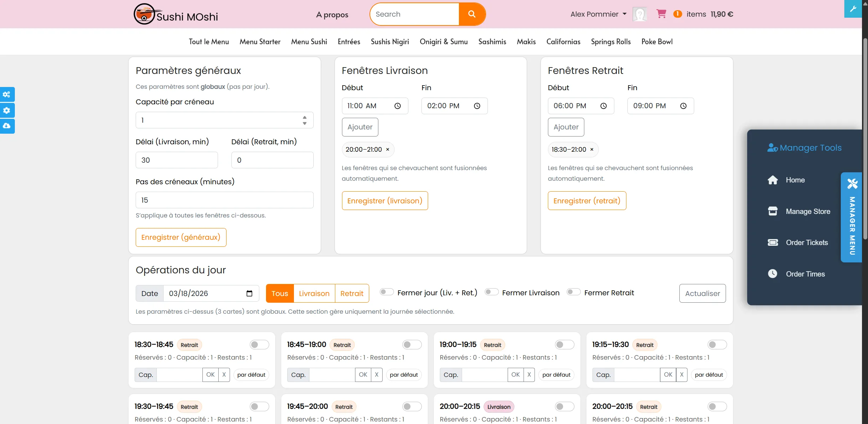The height and width of the screenshot is (424, 868).
Task: Click the cart item count badge
Action: pyautogui.click(x=677, y=14)
